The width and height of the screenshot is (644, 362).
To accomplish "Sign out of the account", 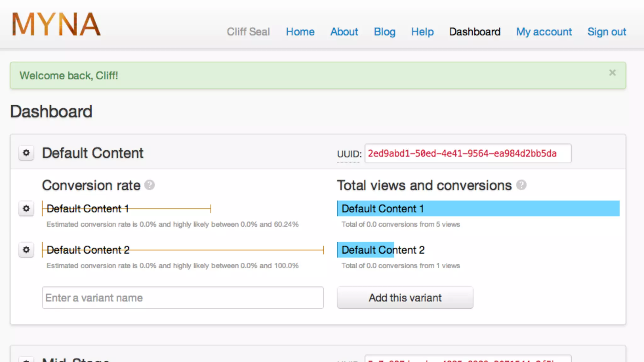I will click(607, 32).
